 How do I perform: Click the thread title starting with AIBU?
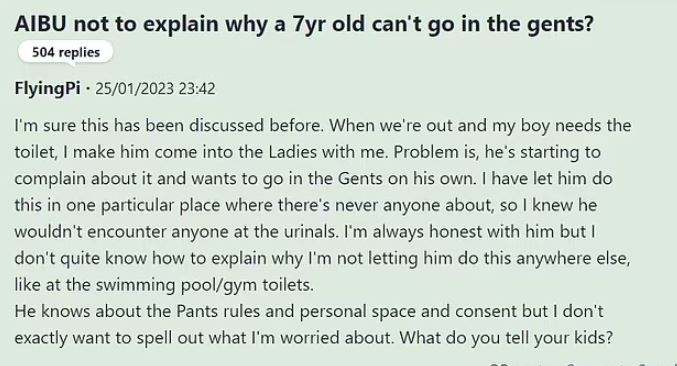pyautogui.click(x=304, y=24)
